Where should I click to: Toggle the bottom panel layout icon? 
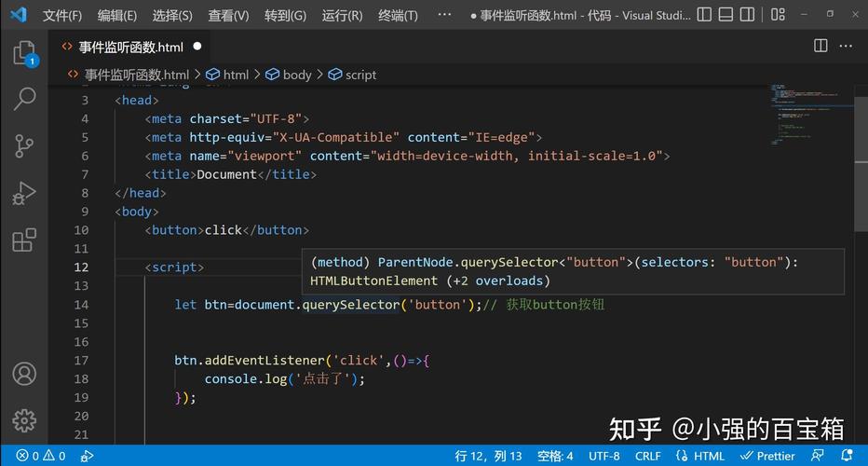726,15
